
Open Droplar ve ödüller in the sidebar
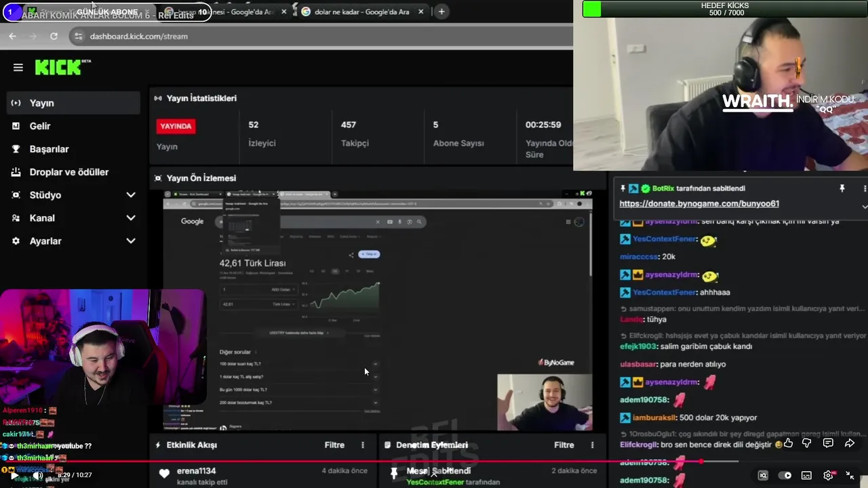pos(73,172)
